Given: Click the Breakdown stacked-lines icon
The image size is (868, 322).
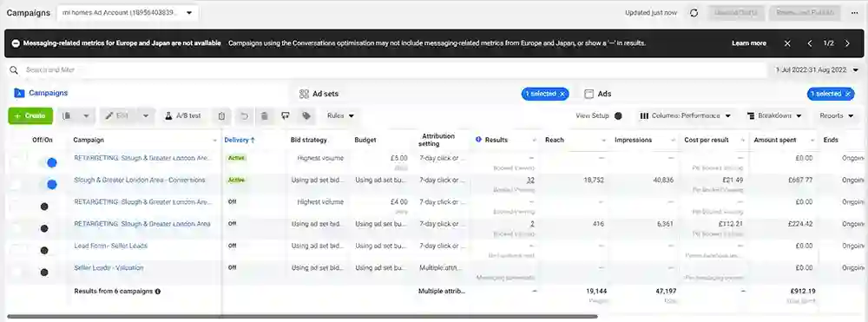Looking at the screenshot, I should [751, 115].
